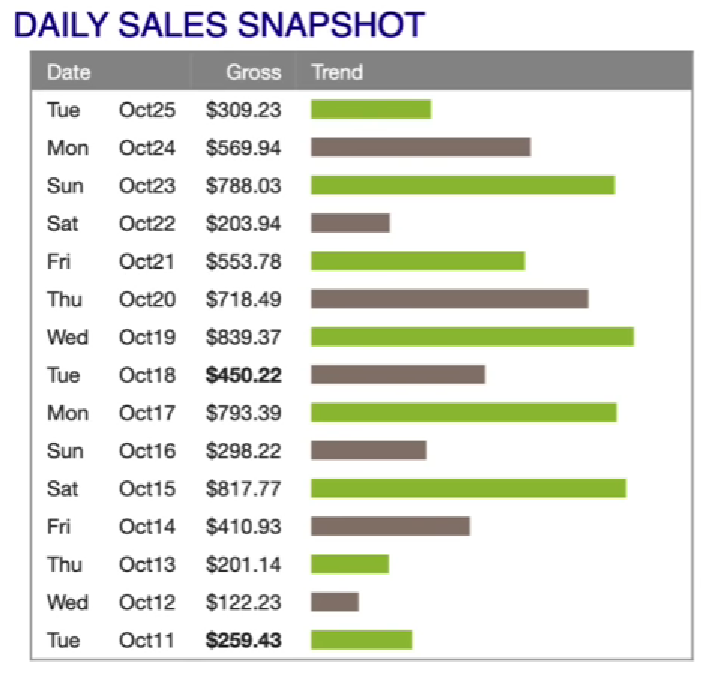The height and width of the screenshot is (693, 701).
Task: Click the Sat Oct22 row
Action: point(110,223)
